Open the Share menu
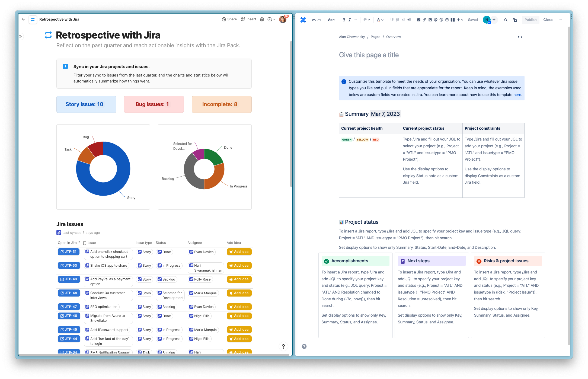 pyautogui.click(x=229, y=19)
